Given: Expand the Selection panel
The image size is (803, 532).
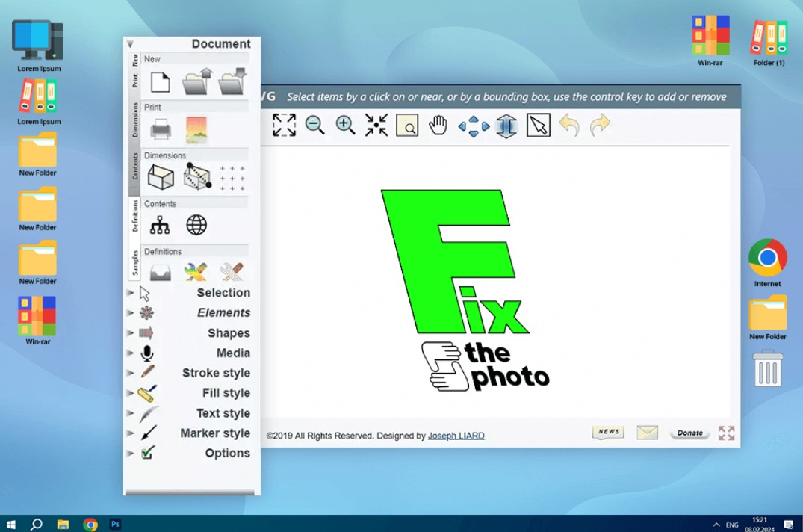Looking at the screenshot, I should (x=131, y=293).
